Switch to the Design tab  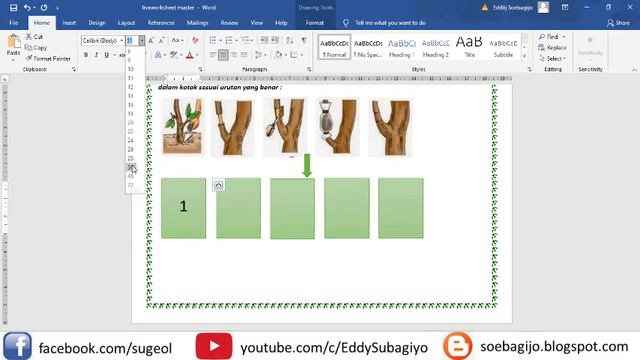(x=97, y=23)
